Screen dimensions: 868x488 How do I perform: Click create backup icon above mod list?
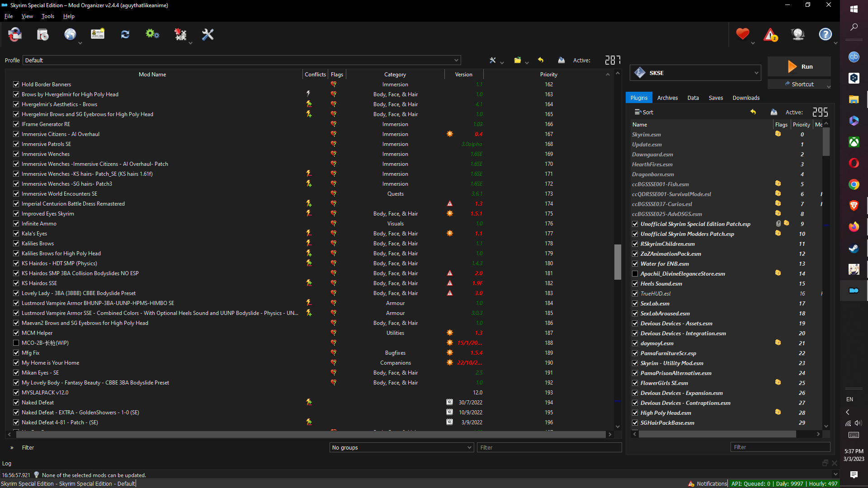(x=561, y=60)
